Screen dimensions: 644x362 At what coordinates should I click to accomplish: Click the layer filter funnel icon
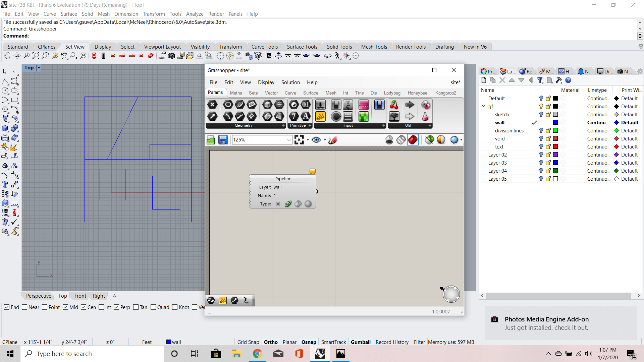click(x=540, y=80)
